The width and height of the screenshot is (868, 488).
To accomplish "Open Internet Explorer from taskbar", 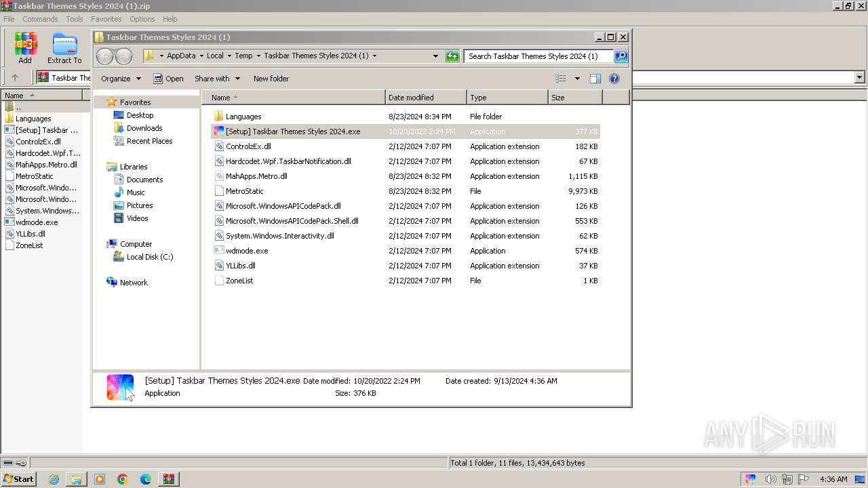I will (x=54, y=479).
